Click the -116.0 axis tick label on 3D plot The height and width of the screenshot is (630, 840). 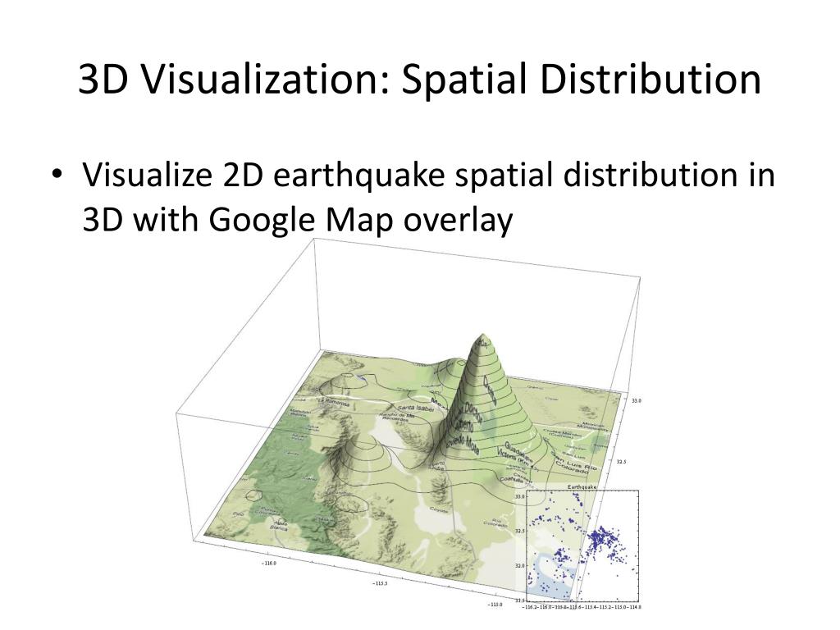269,563
